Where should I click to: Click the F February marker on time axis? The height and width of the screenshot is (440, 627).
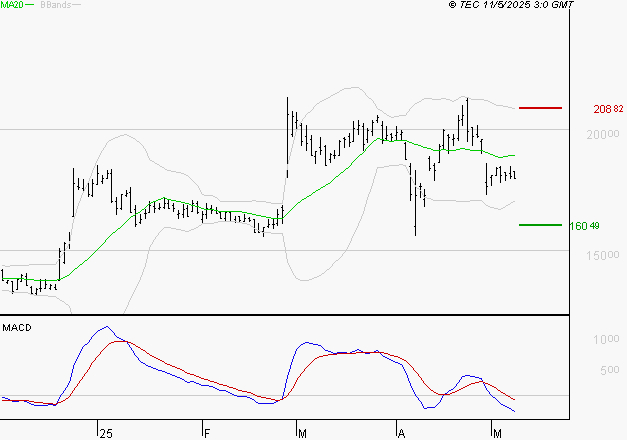(x=207, y=434)
